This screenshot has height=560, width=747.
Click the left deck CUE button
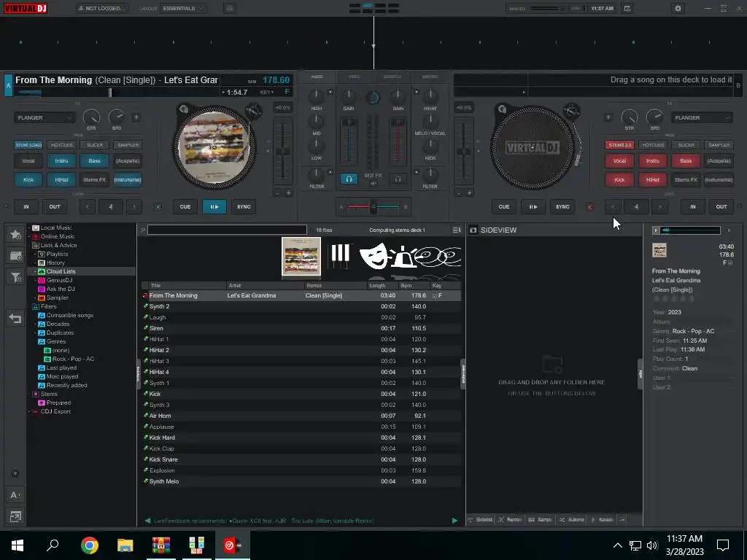point(185,206)
